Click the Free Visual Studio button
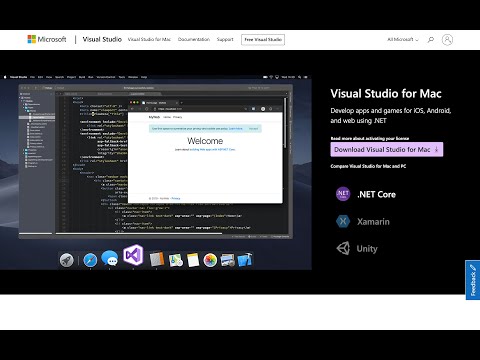The width and height of the screenshot is (480, 360). (x=263, y=40)
